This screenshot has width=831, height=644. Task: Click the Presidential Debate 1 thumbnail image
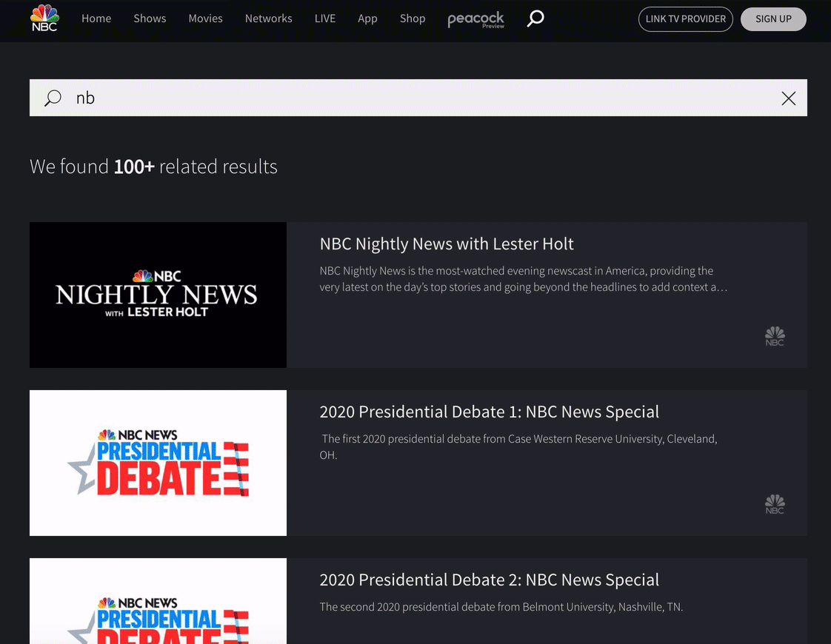point(158,463)
